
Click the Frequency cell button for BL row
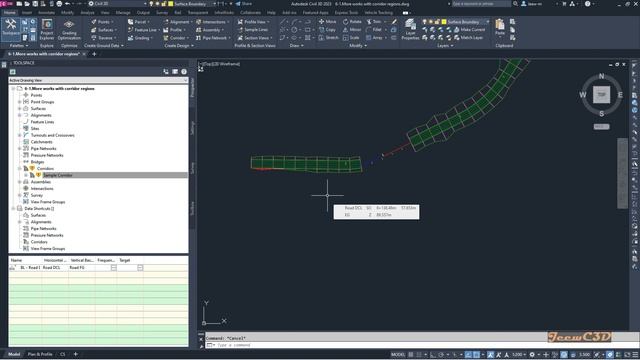tap(114, 268)
